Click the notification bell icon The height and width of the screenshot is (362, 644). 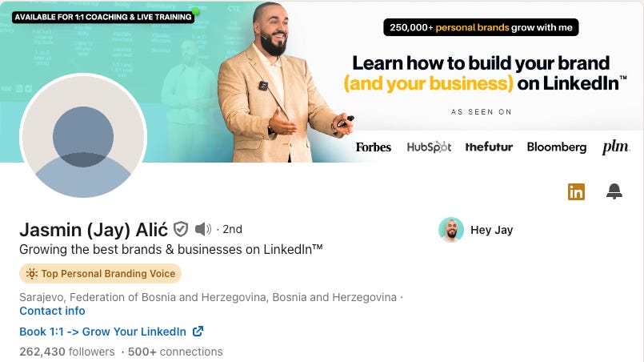click(614, 191)
